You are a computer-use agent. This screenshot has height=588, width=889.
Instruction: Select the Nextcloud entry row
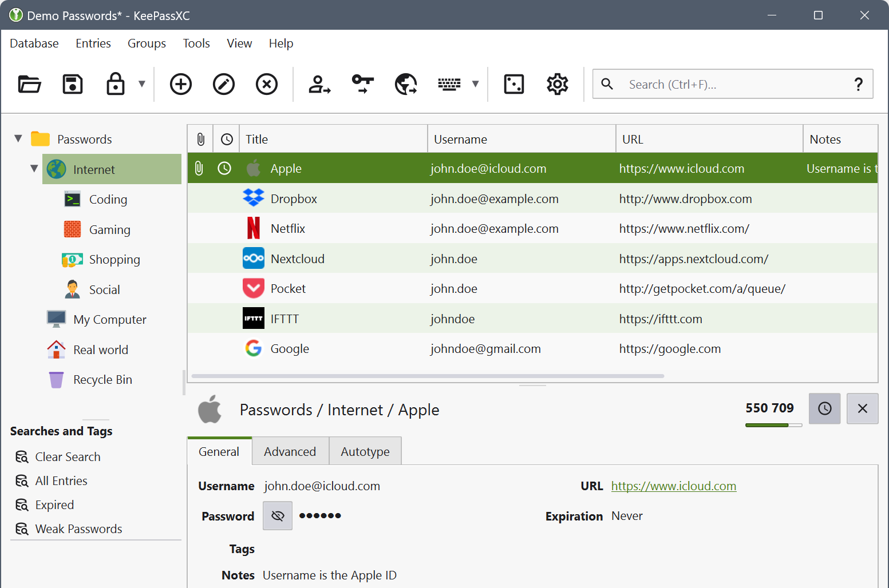[x=532, y=259]
